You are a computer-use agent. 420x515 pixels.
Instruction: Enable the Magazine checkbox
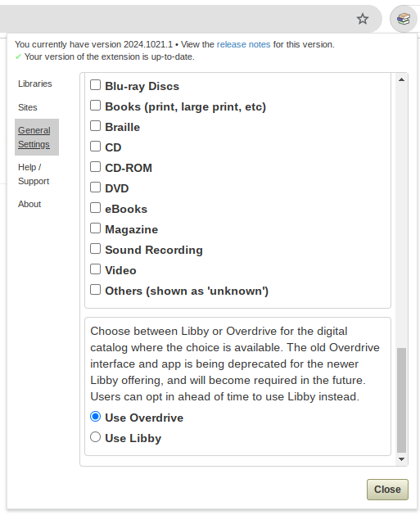click(x=95, y=228)
